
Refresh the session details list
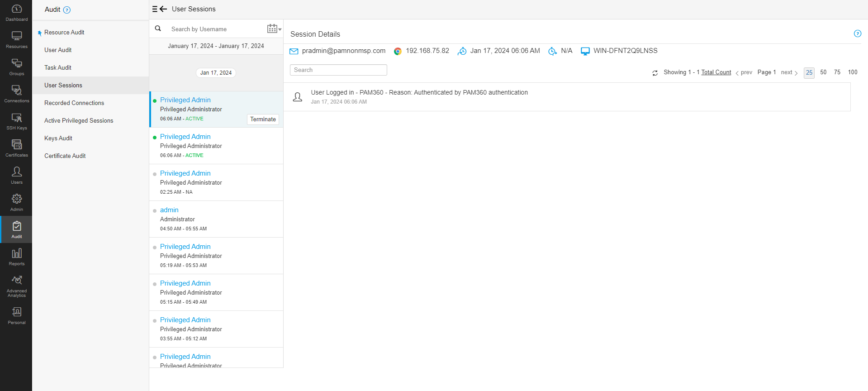coord(655,73)
